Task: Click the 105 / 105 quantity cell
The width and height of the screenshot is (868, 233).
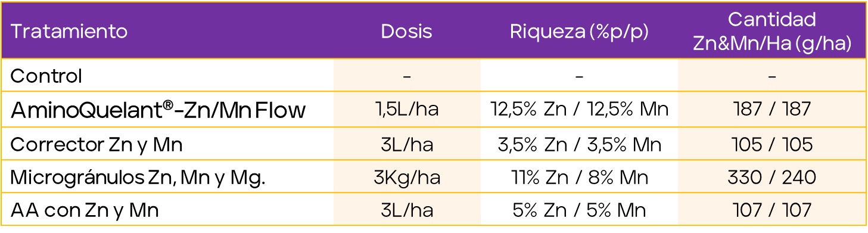Action: tap(772, 144)
